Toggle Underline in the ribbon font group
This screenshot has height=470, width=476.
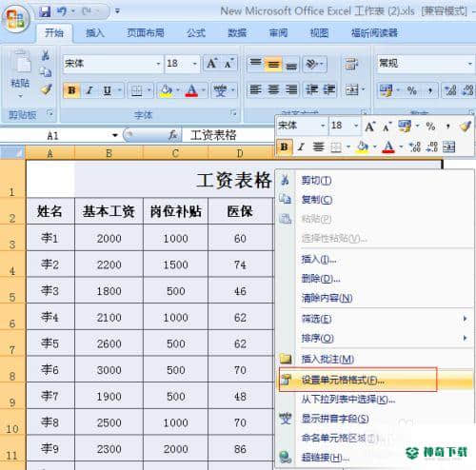click(x=108, y=90)
